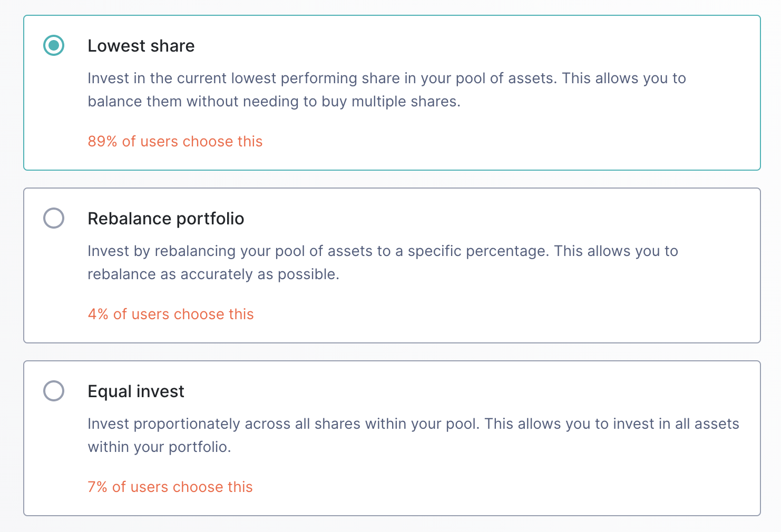Click 'within your portfolio.' text line
This screenshot has width=781, height=532.
tap(159, 447)
